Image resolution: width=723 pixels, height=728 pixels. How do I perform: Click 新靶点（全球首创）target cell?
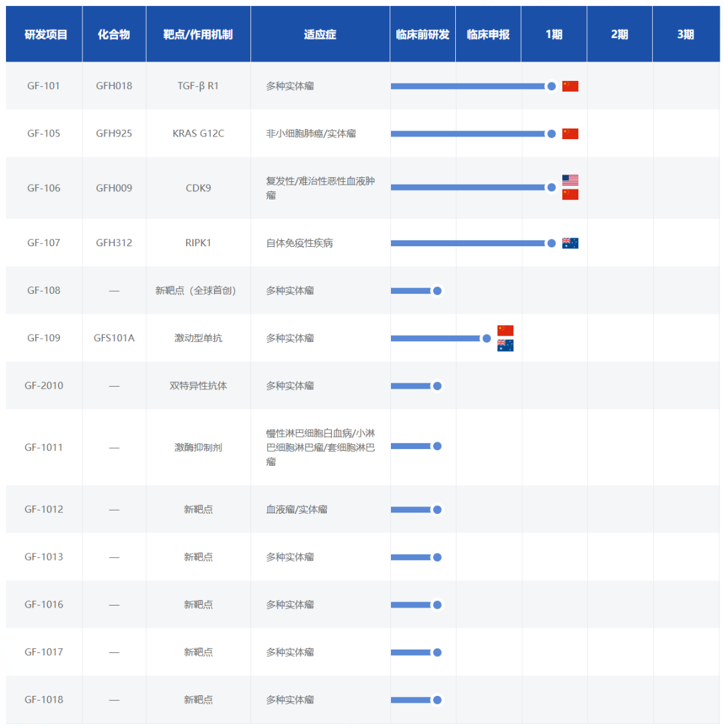(x=197, y=290)
